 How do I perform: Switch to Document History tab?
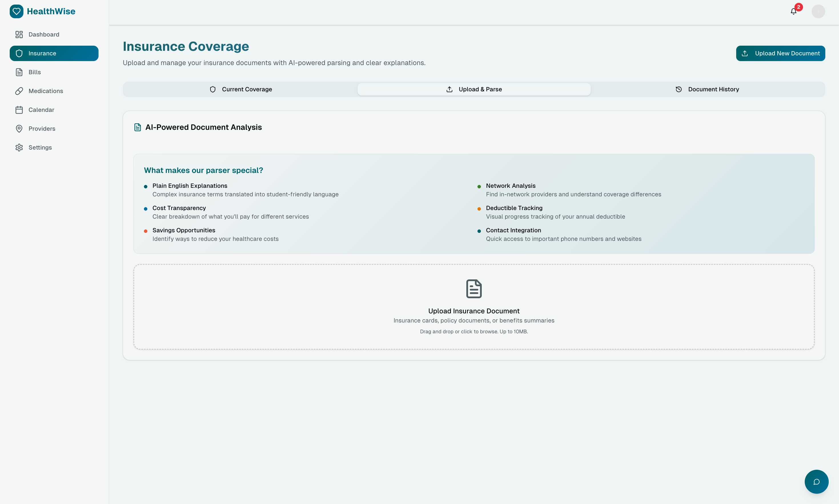707,89
